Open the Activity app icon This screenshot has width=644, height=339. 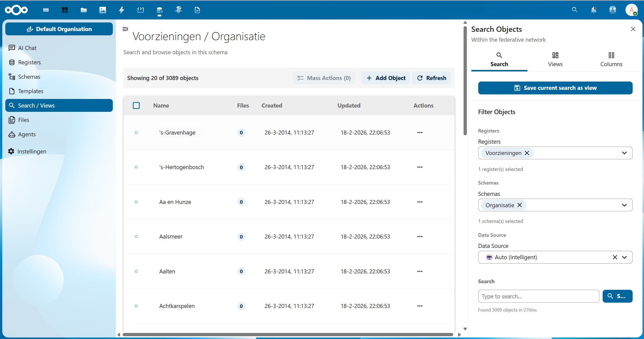coord(121,10)
